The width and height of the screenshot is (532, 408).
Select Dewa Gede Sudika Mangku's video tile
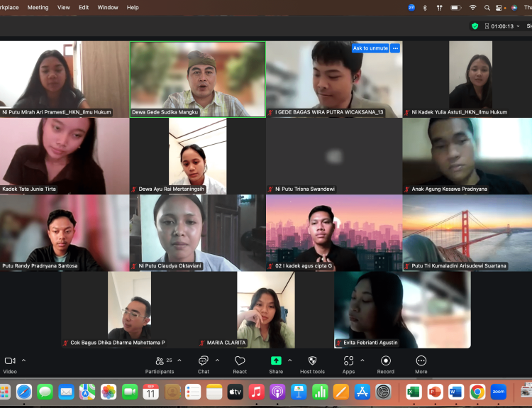197,78
